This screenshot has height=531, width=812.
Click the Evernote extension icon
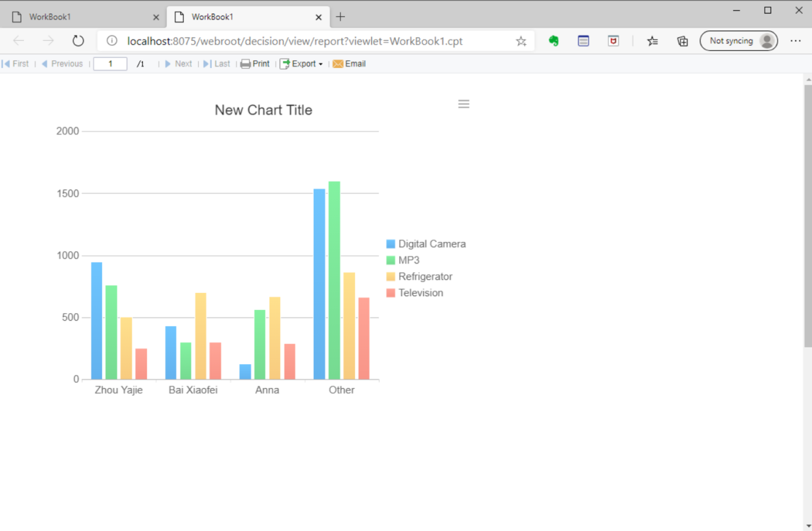click(553, 40)
